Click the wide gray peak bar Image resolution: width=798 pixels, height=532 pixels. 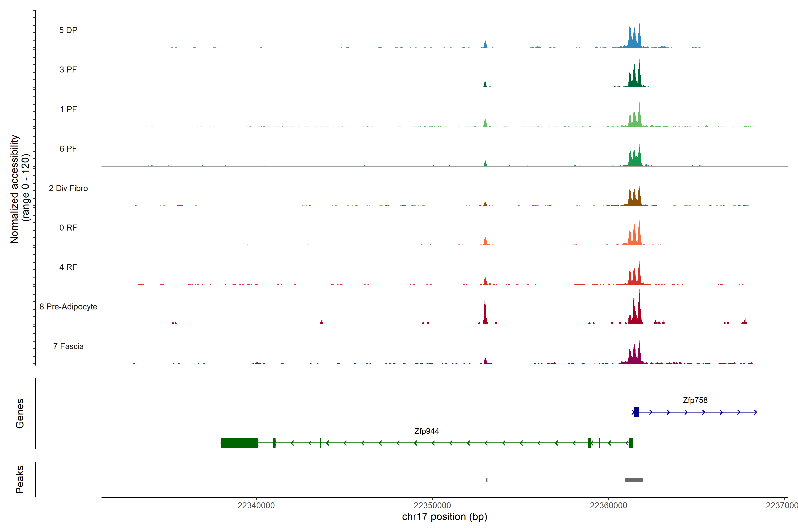point(634,480)
